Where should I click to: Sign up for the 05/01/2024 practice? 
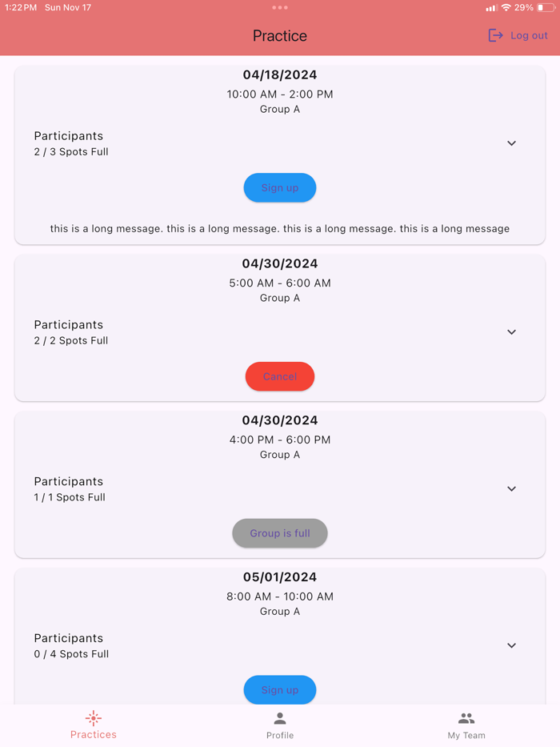pyautogui.click(x=279, y=689)
